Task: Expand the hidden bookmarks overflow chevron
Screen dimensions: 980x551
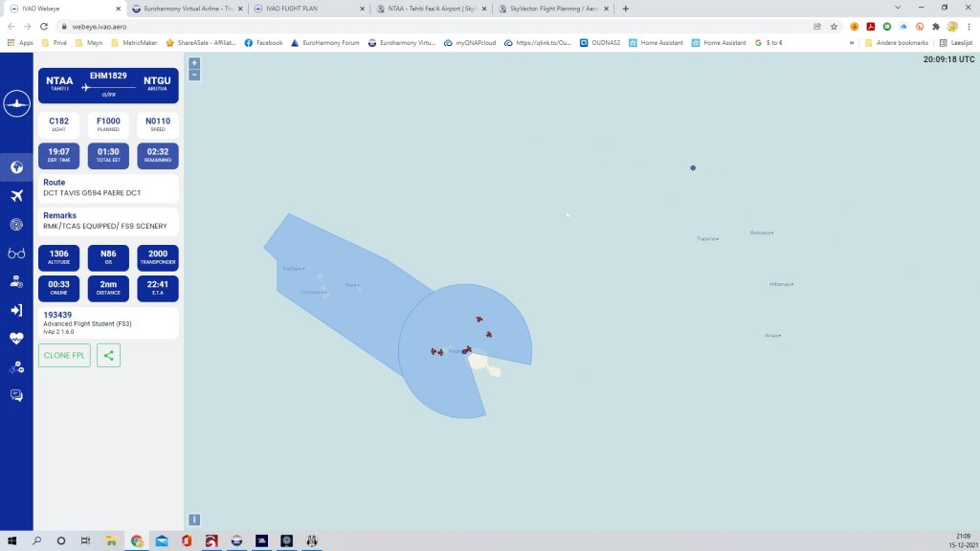Action: [852, 43]
